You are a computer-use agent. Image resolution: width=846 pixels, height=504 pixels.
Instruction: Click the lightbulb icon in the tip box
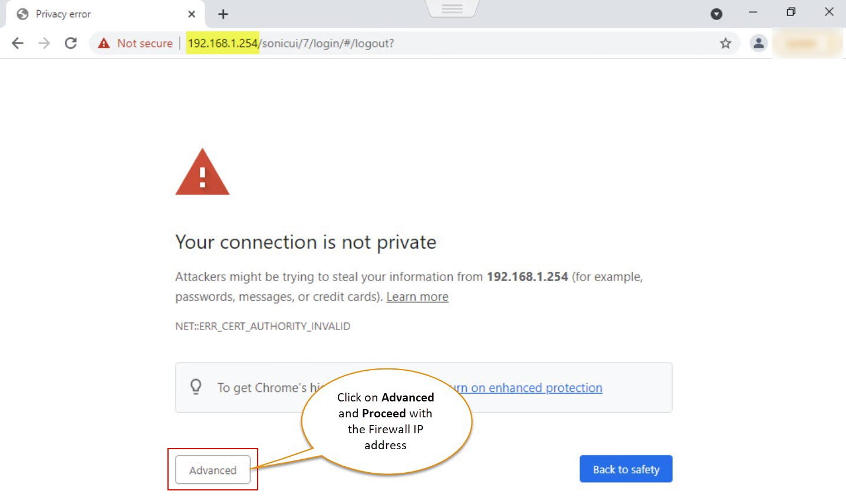(x=196, y=387)
